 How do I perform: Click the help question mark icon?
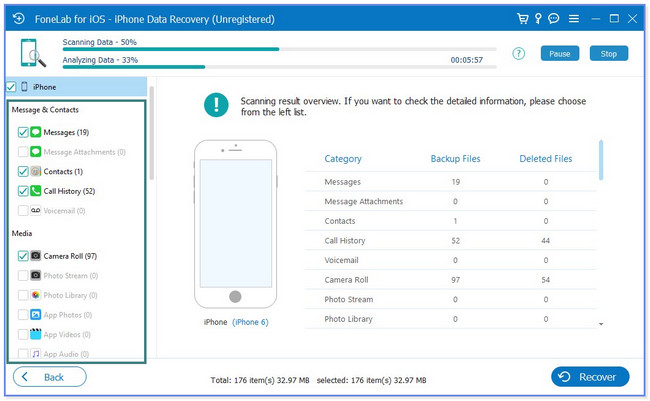[x=519, y=53]
